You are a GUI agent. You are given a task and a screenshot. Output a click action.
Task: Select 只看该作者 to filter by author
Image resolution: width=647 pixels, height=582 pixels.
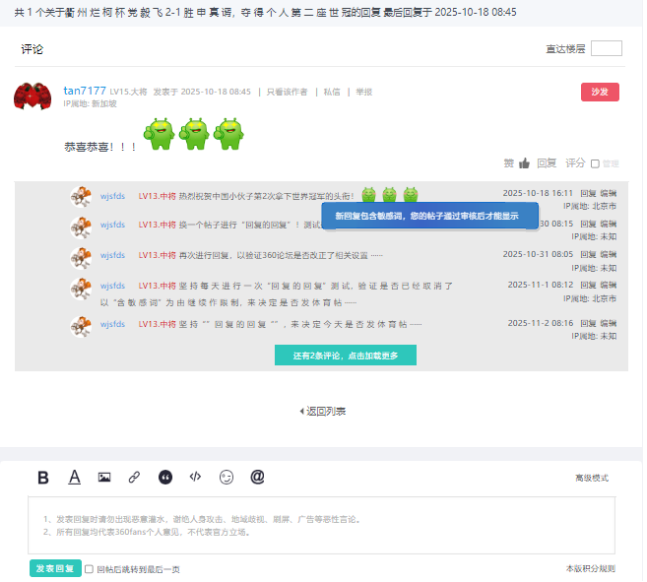[x=287, y=92]
